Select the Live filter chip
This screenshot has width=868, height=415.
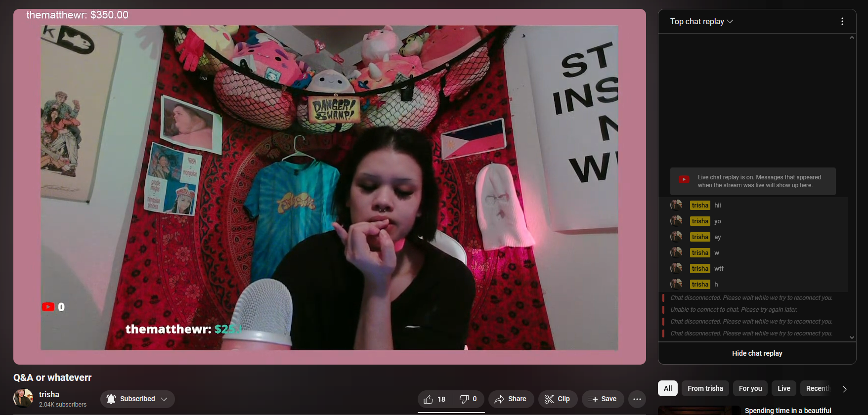pyautogui.click(x=784, y=388)
